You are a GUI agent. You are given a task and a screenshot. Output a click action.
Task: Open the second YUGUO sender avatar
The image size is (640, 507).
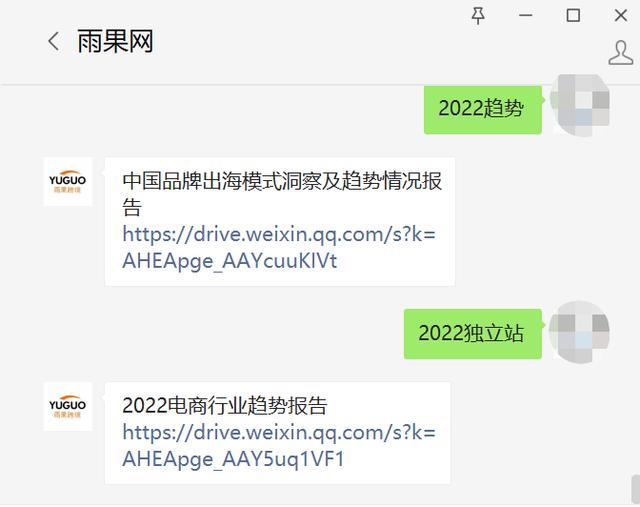pos(68,407)
